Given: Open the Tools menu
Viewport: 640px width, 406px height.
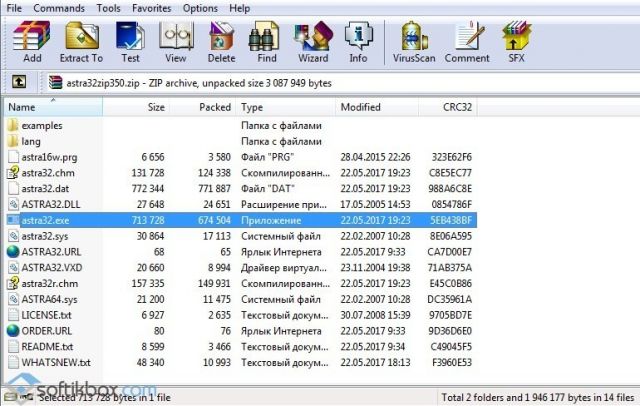Looking at the screenshot, I should click(x=108, y=8).
